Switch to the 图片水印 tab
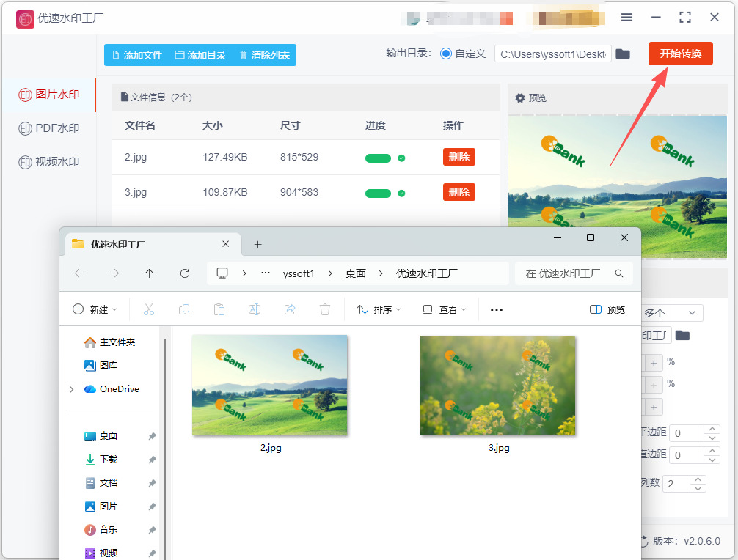The image size is (738, 560). click(x=49, y=95)
